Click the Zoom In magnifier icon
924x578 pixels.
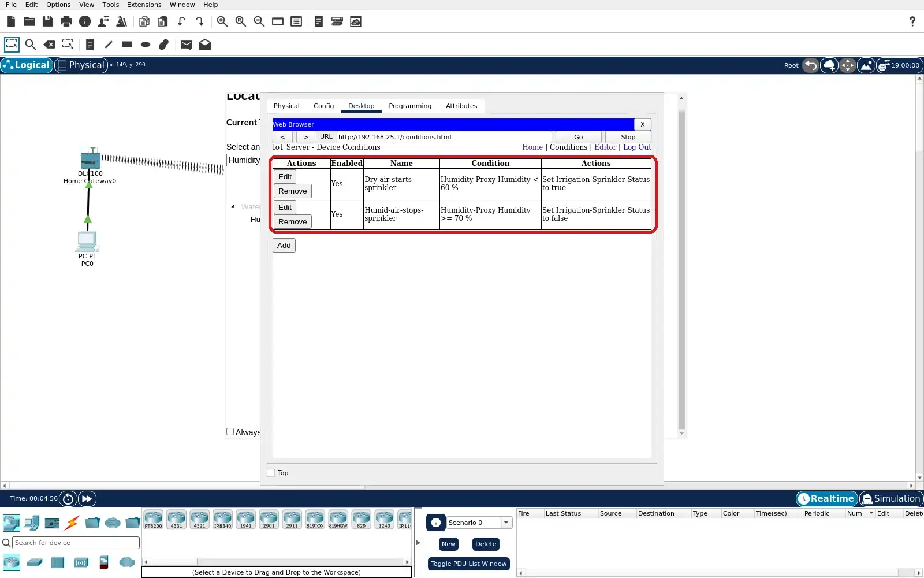(222, 21)
